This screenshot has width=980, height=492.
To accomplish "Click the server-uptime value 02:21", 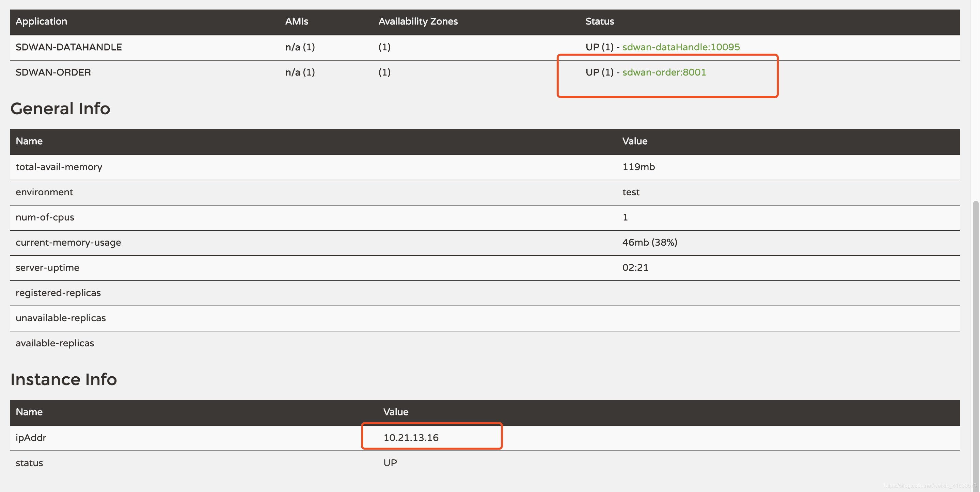I will tap(635, 268).
